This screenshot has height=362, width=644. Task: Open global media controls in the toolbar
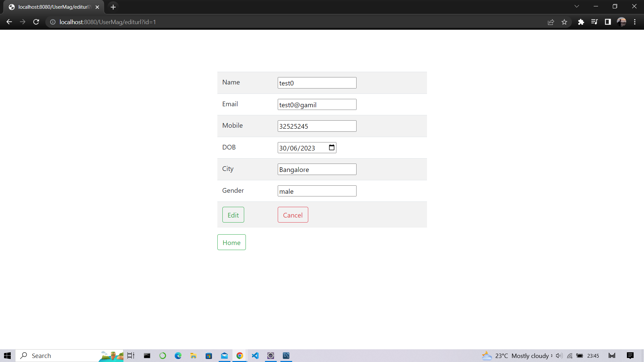595,22
